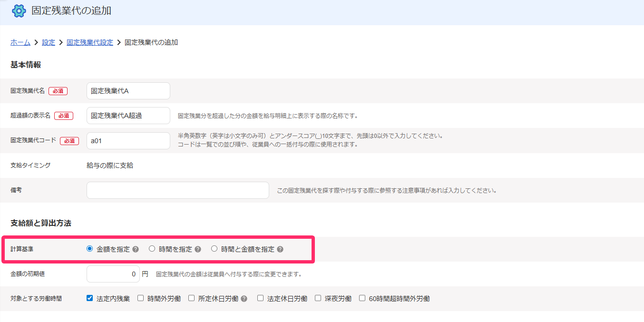This screenshot has height=322, width=644.
Task: Click the 基本情報 section heading
Action: 26,65
